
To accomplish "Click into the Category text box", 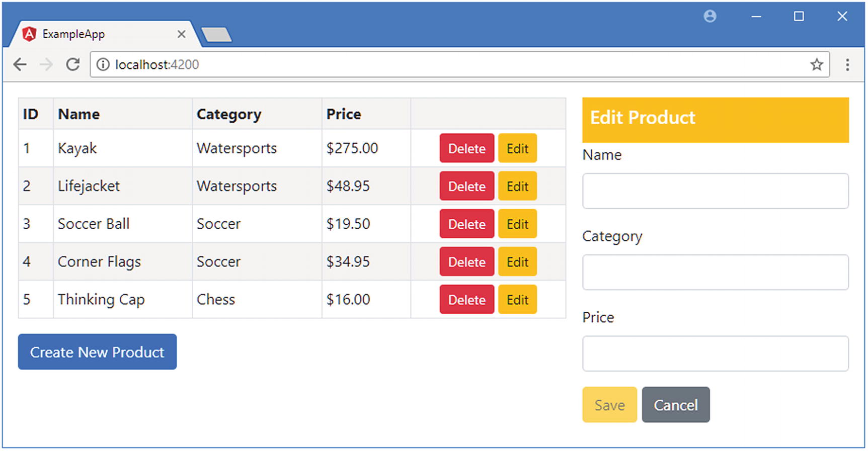I will pyautogui.click(x=715, y=272).
